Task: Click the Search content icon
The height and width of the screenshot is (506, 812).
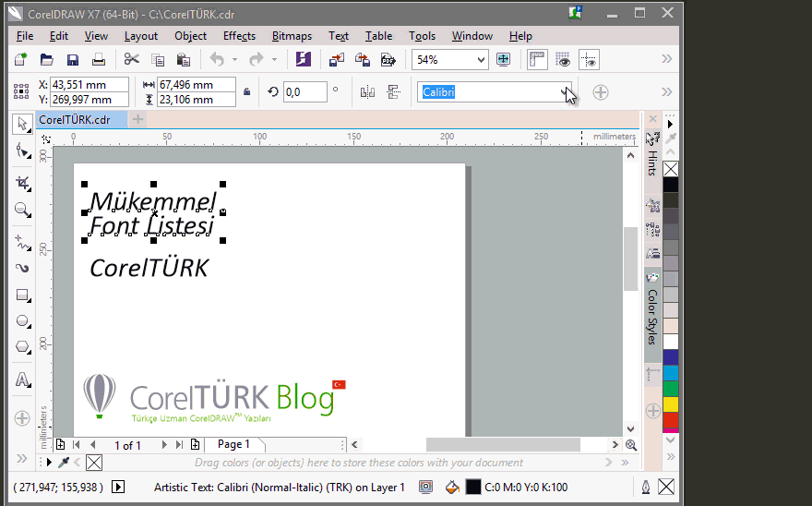Action: pos(304,59)
